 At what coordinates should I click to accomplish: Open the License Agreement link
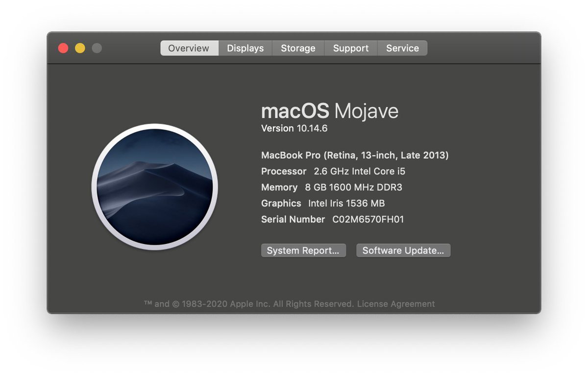[396, 304]
